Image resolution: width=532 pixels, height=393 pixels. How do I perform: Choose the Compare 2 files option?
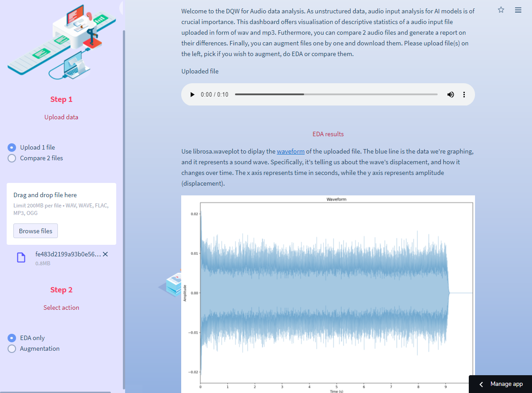pyautogui.click(x=12, y=158)
